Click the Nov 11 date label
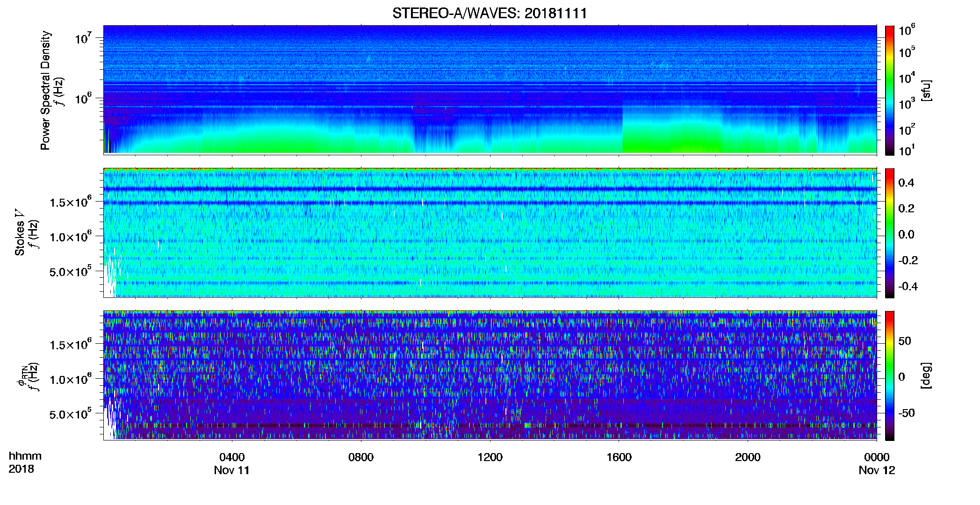Image resolution: width=980 pixels, height=505 pixels. pyautogui.click(x=232, y=470)
